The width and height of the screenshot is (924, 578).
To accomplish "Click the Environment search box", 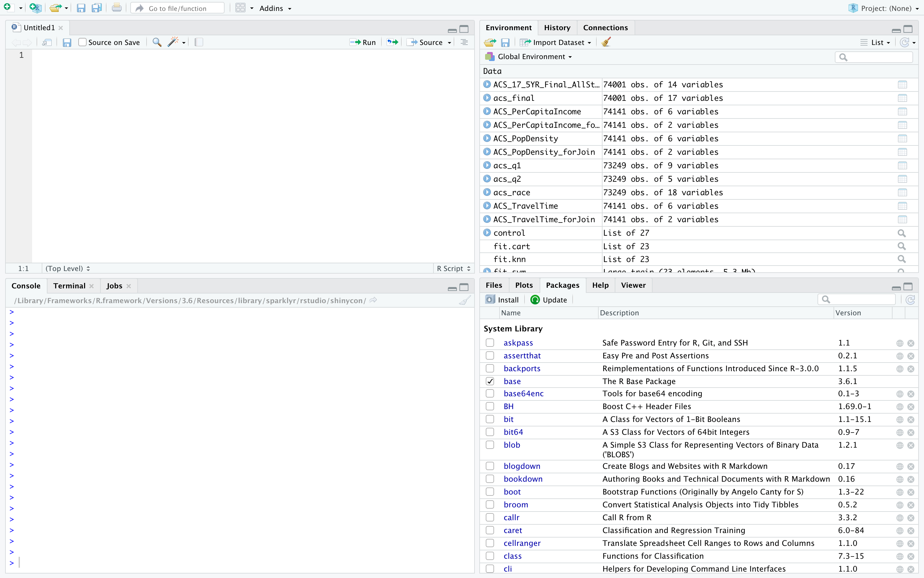I will pyautogui.click(x=874, y=57).
